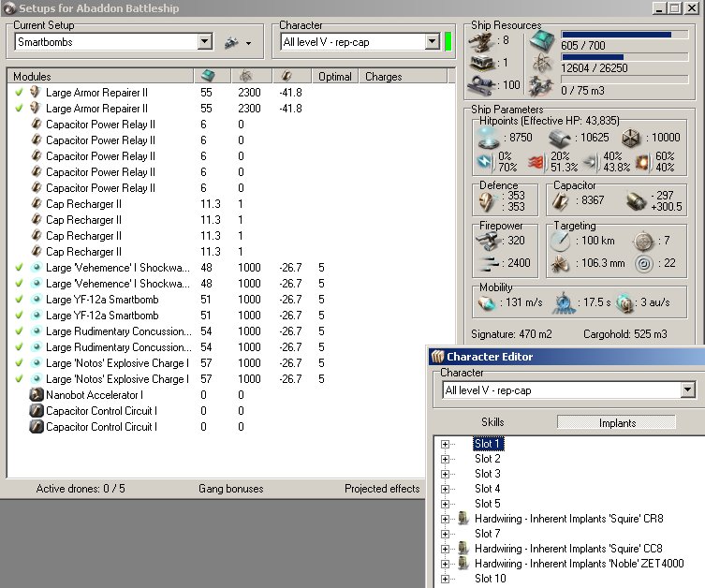Switch to the Implants tab
This screenshot has width=705, height=588.
[x=616, y=422]
